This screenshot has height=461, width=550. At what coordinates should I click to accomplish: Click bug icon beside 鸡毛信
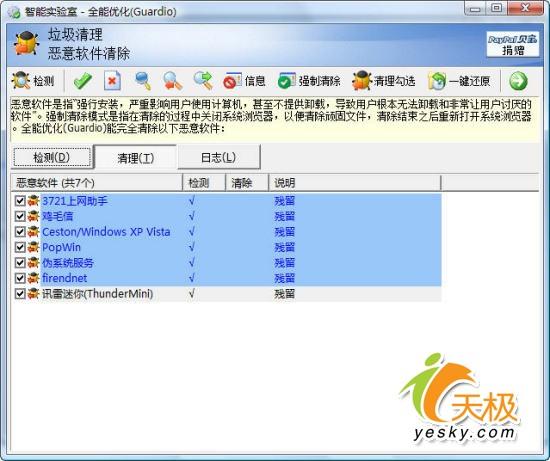click(x=33, y=216)
